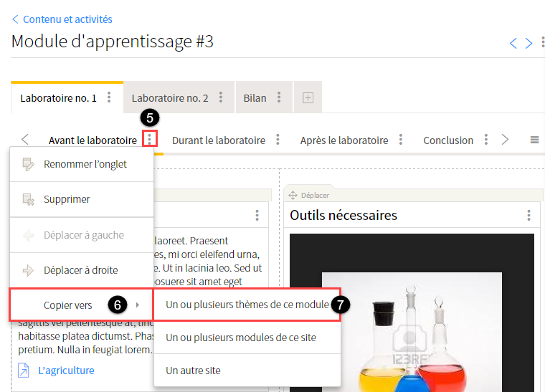This screenshot has height=392, width=545.
Task: Click the Module d'apprentissage #3 title
Action: (x=113, y=42)
